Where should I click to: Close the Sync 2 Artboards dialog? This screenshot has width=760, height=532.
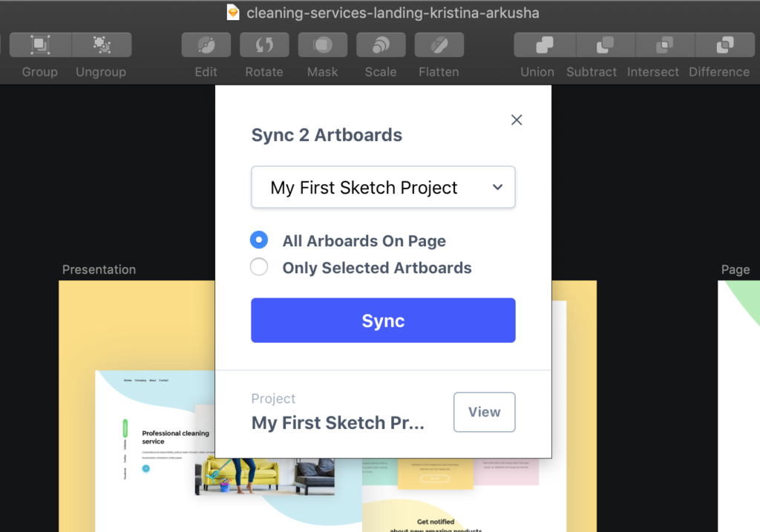tap(516, 119)
